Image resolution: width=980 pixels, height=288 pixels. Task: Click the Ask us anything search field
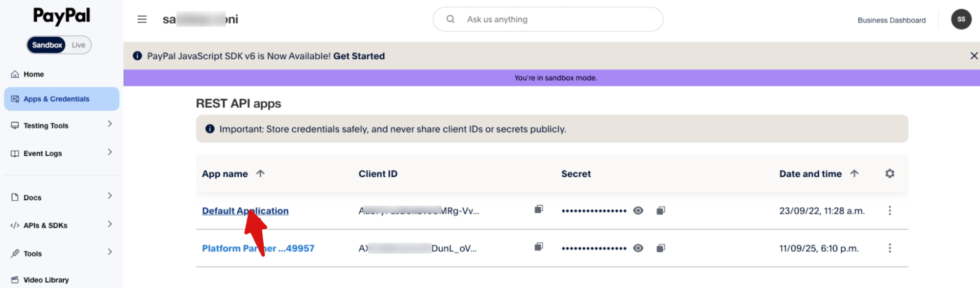pyautogui.click(x=554, y=20)
